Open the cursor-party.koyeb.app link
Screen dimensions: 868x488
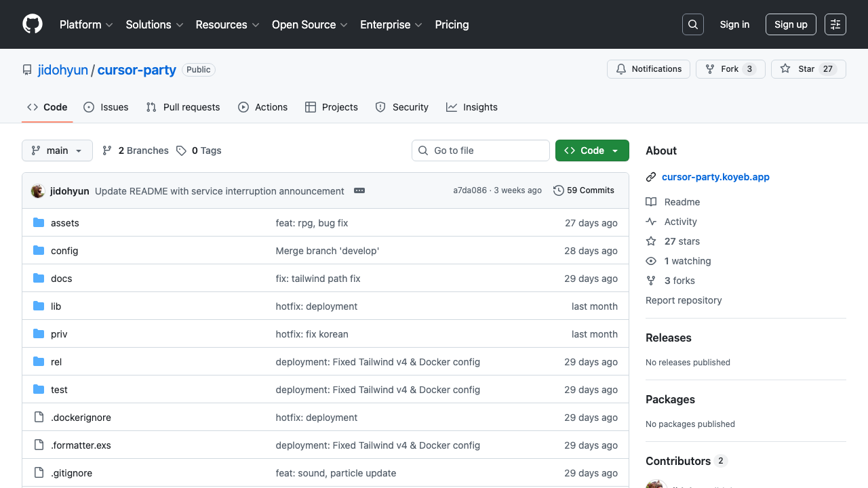[x=715, y=177]
